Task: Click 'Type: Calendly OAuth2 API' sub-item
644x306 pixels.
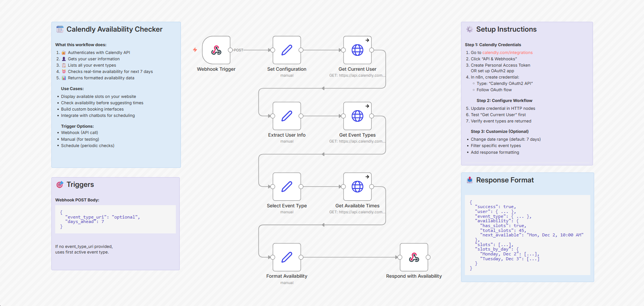Action: (505, 83)
